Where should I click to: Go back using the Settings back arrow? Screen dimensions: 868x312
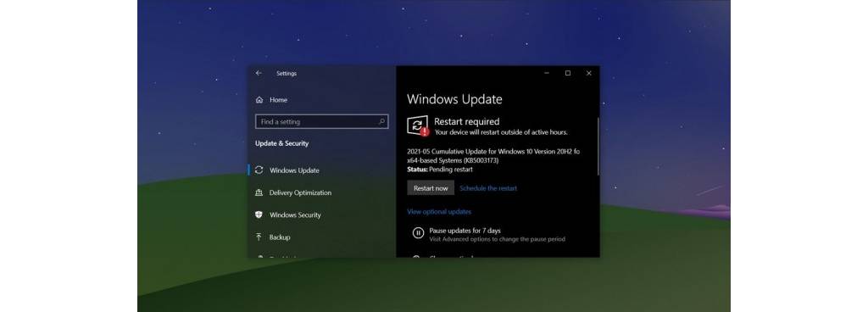[x=259, y=73]
